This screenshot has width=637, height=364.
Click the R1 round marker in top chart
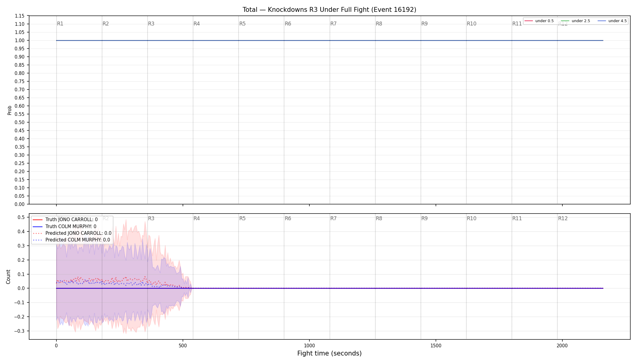pos(60,24)
